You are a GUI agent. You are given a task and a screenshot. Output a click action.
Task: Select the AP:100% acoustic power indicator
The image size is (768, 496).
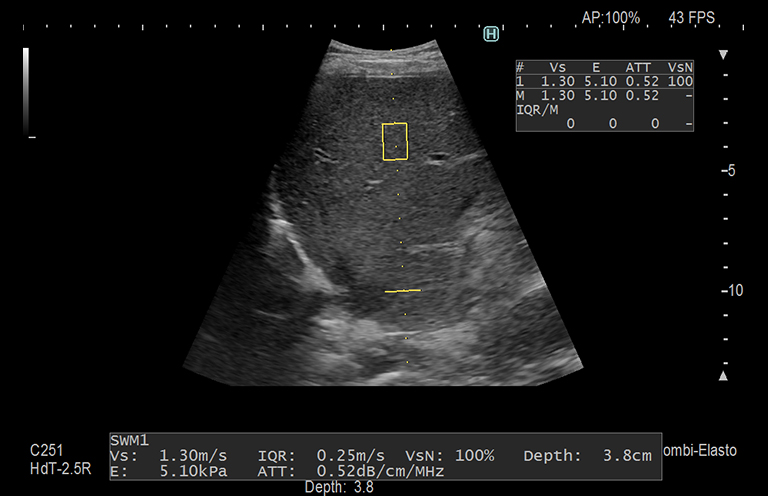pyautogui.click(x=610, y=18)
